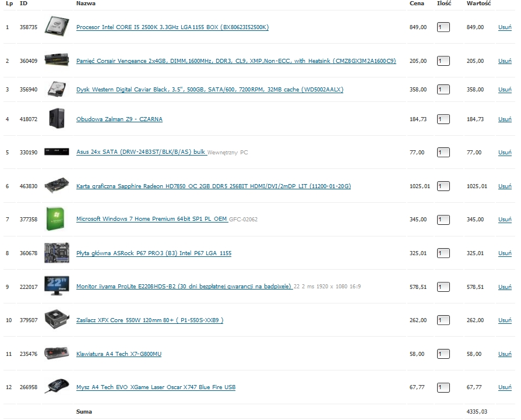This screenshot has width=521, height=420.
Task: Open the Płyta główna ASRock P67 PRO3 link
Action: tap(154, 253)
